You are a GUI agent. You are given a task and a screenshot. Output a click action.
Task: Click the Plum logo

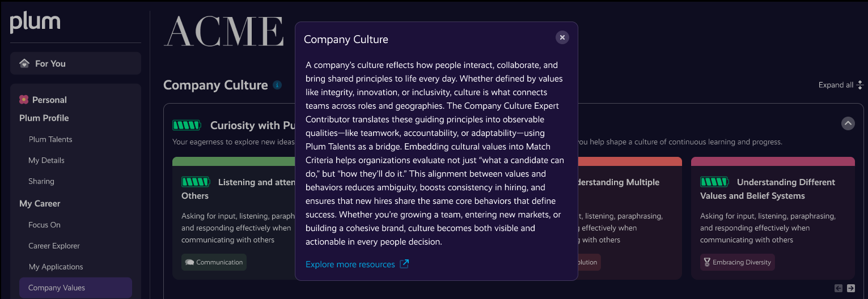pos(35,23)
